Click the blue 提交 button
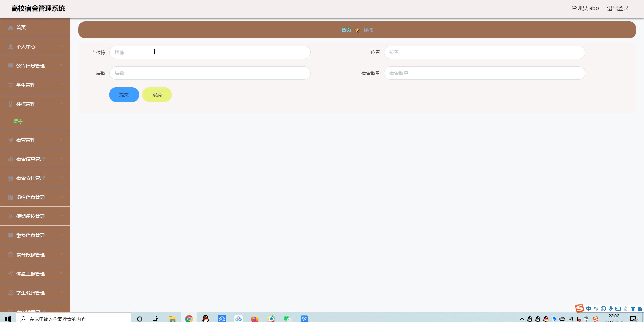This screenshot has width=644, height=322. [x=124, y=95]
